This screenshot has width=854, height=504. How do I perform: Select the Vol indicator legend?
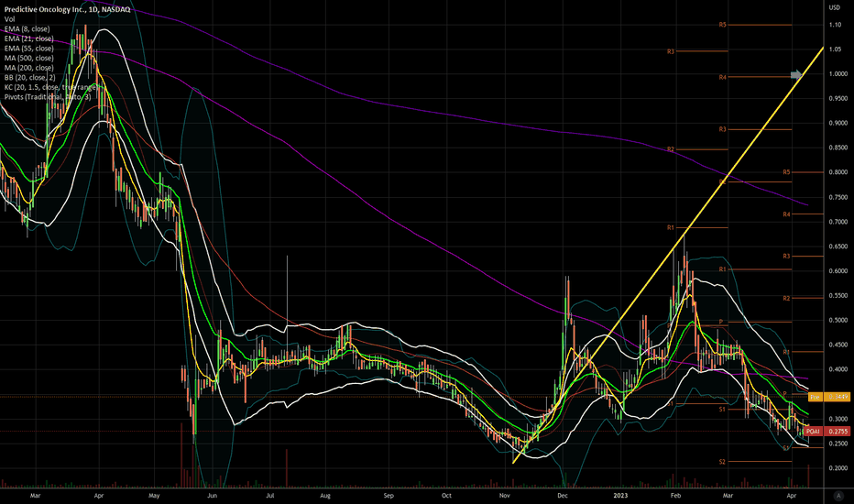10,19
